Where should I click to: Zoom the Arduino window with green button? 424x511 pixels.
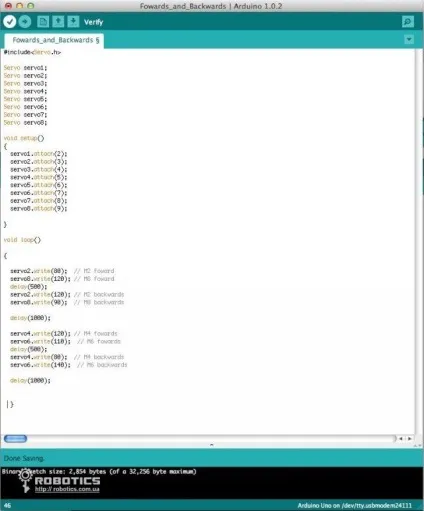(x=30, y=6)
